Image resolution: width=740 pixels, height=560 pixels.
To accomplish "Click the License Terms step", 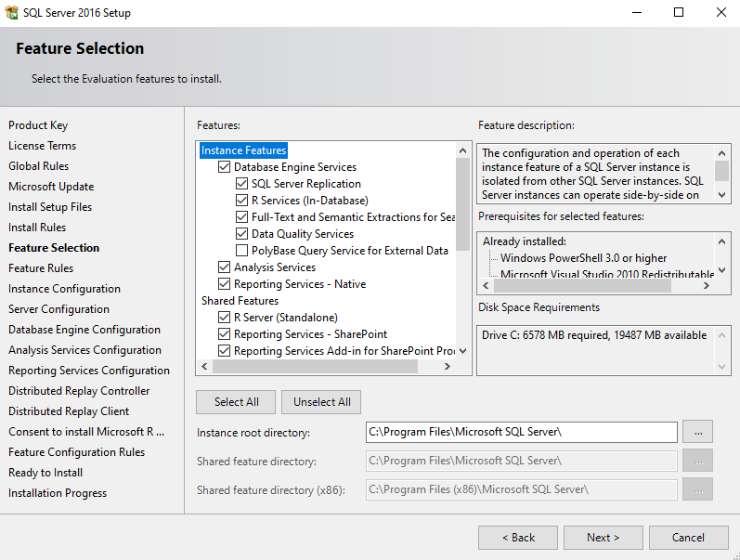I will tap(42, 146).
